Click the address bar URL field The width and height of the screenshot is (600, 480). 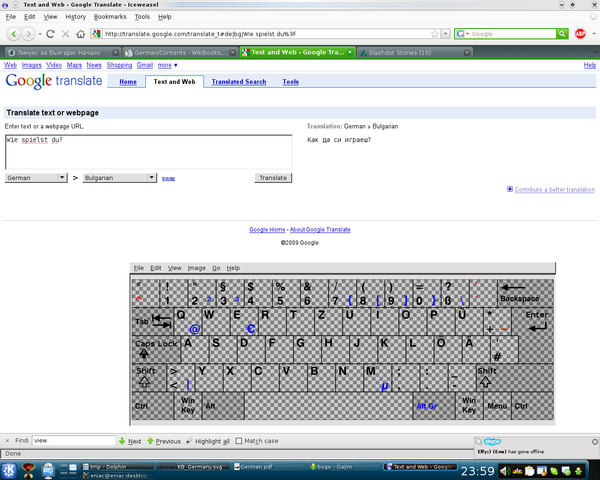pyautogui.click(x=266, y=34)
